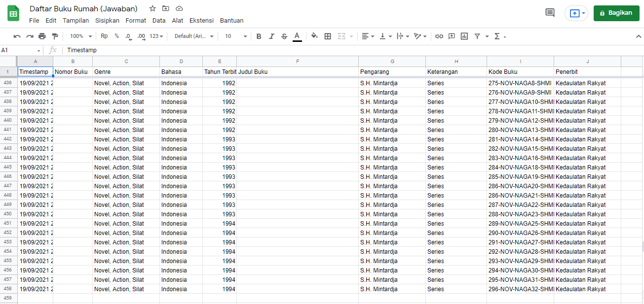Choose cell fill color
The image size is (644, 304).
point(314,36)
